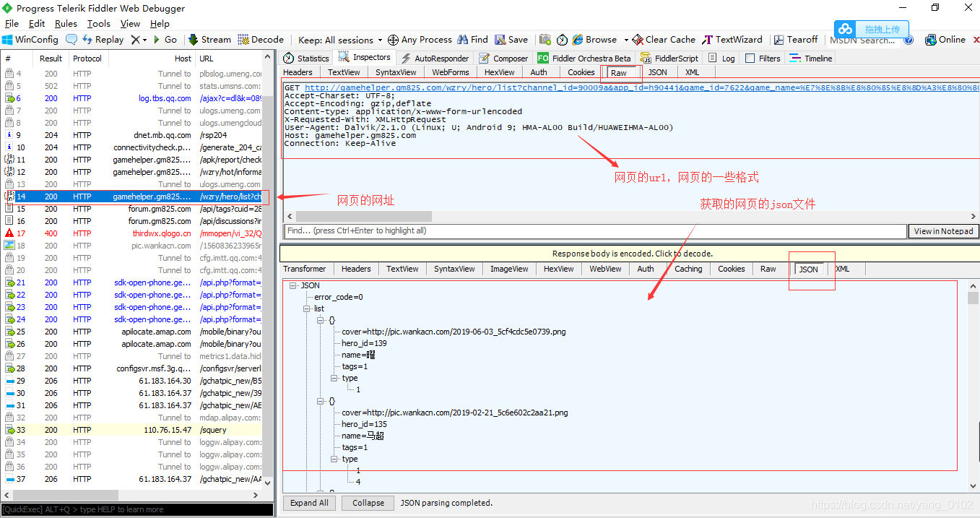
Task: Sort sessions by the Protocol column header
Action: [x=87, y=59]
